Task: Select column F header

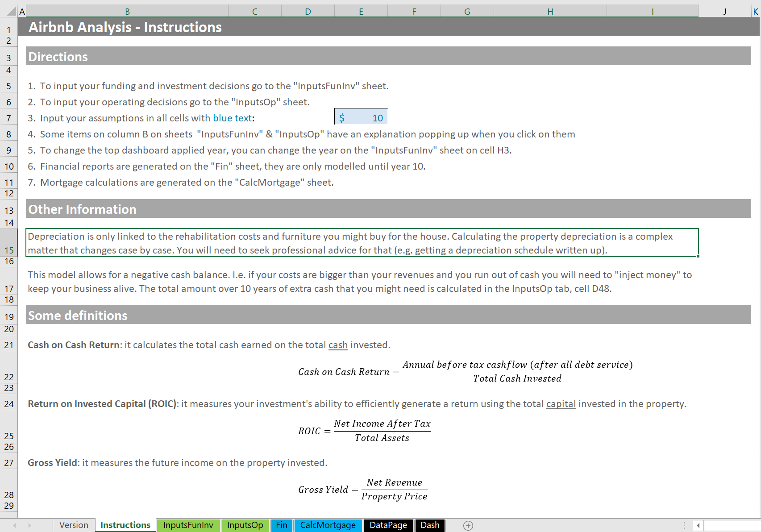Action: (x=414, y=12)
